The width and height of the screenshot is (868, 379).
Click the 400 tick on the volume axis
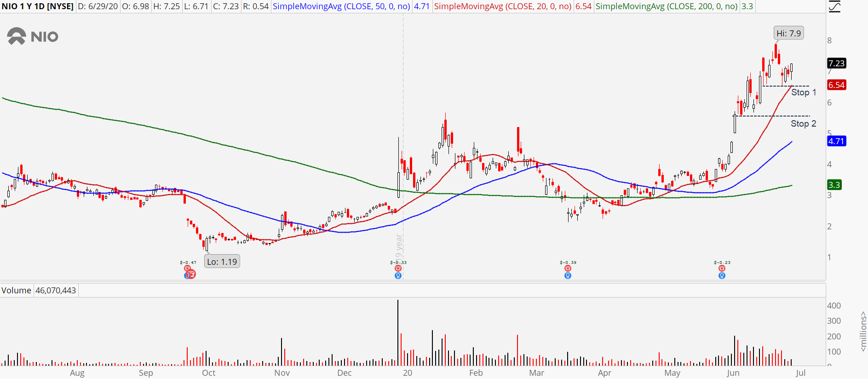coord(834,306)
